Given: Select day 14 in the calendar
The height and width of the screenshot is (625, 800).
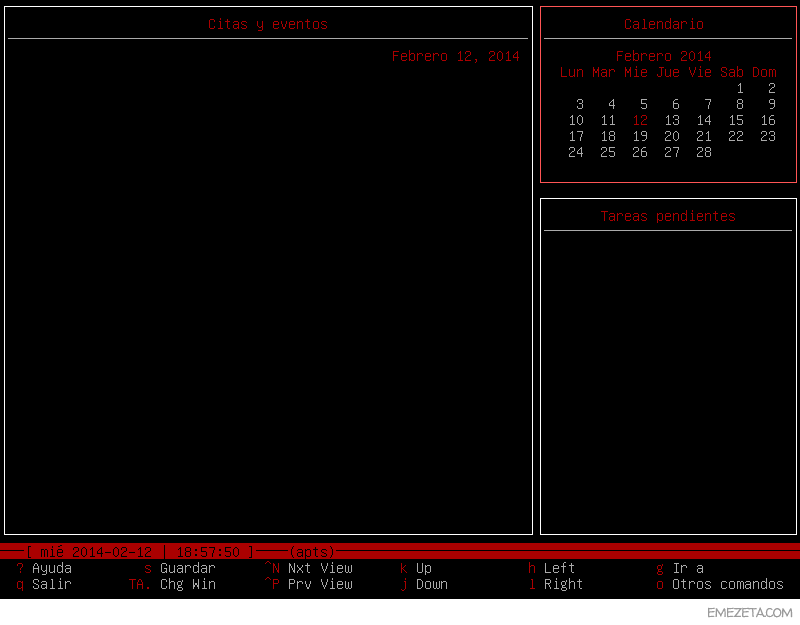Looking at the screenshot, I should click(x=704, y=120).
